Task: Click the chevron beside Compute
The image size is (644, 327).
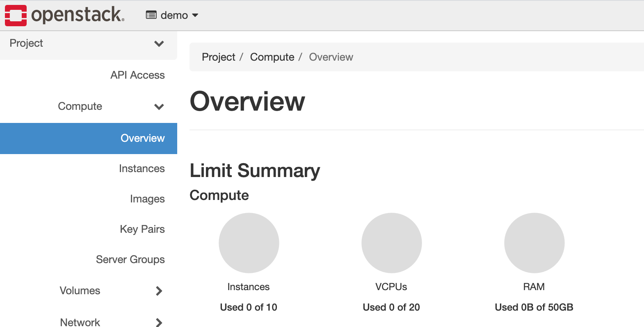Action: pyautogui.click(x=159, y=107)
